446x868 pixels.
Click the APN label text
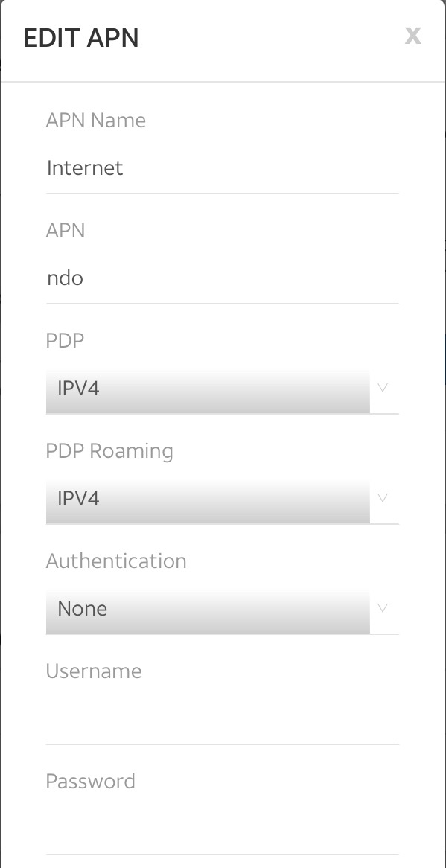tap(66, 230)
